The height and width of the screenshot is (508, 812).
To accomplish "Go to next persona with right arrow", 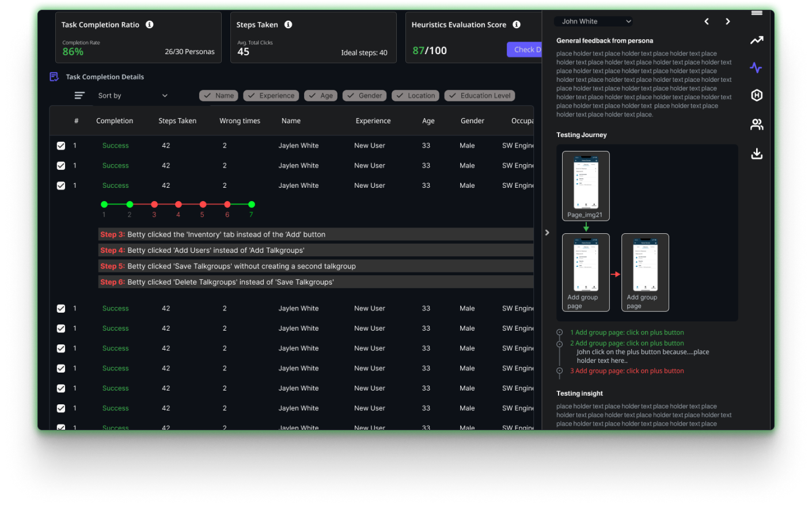I will 728,21.
